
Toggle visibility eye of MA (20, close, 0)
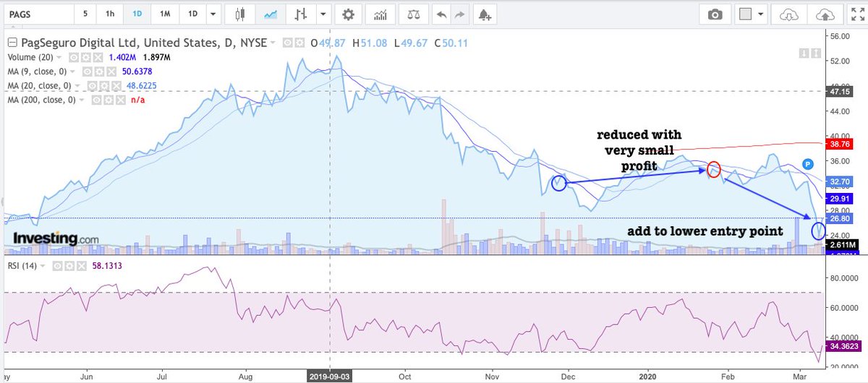point(91,86)
